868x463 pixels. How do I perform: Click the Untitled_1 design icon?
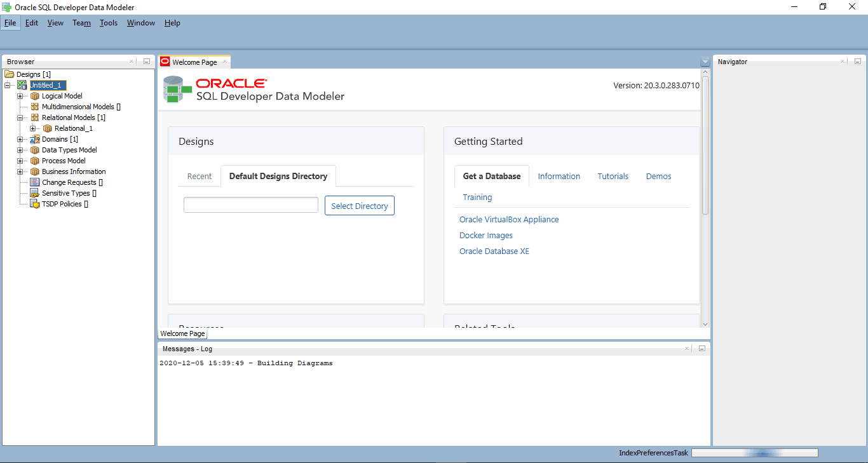[x=22, y=85]
